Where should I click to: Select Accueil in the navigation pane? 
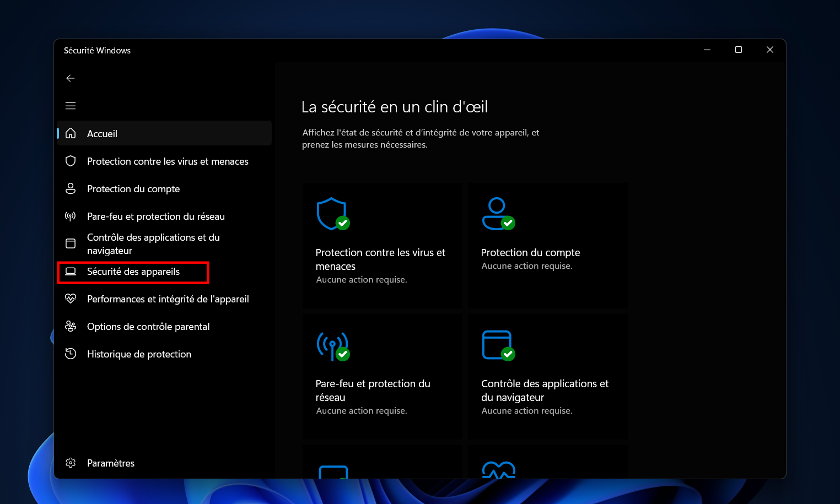click(x=102, y=133)
